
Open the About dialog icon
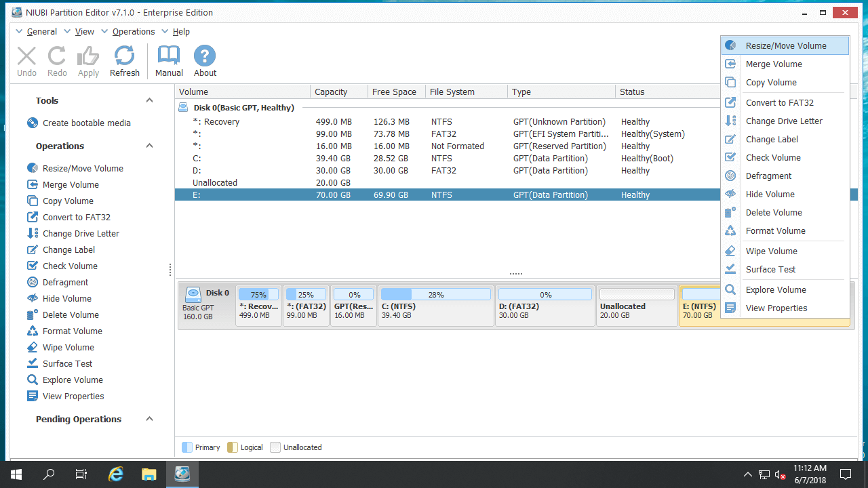204,61
